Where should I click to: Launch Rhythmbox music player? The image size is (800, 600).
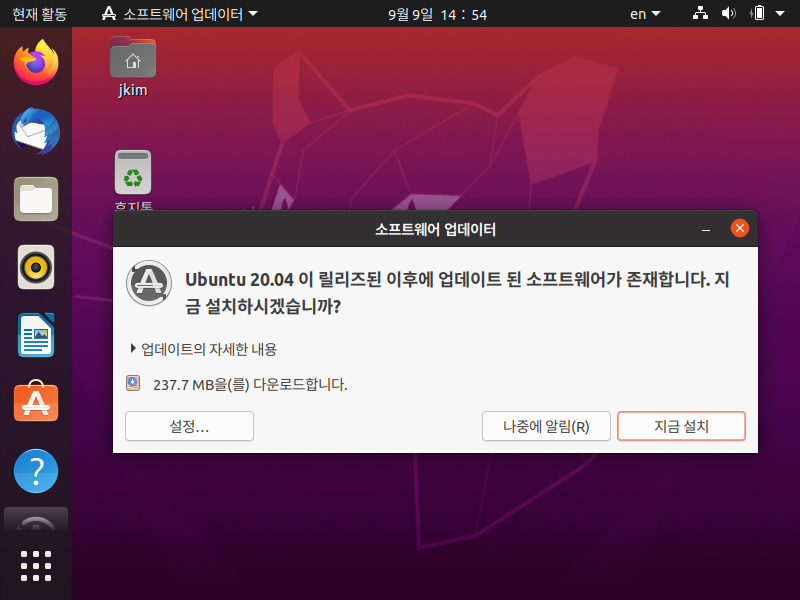coord(36,267)
